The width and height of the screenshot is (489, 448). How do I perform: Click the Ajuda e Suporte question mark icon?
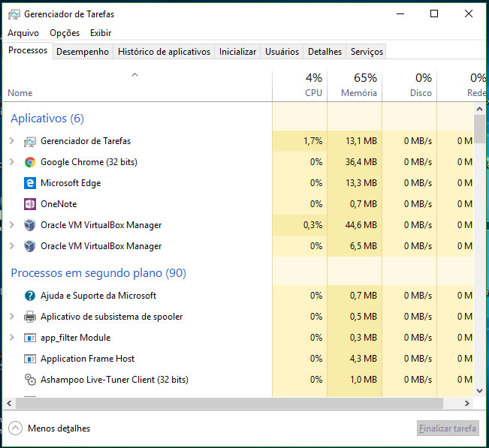30,296
